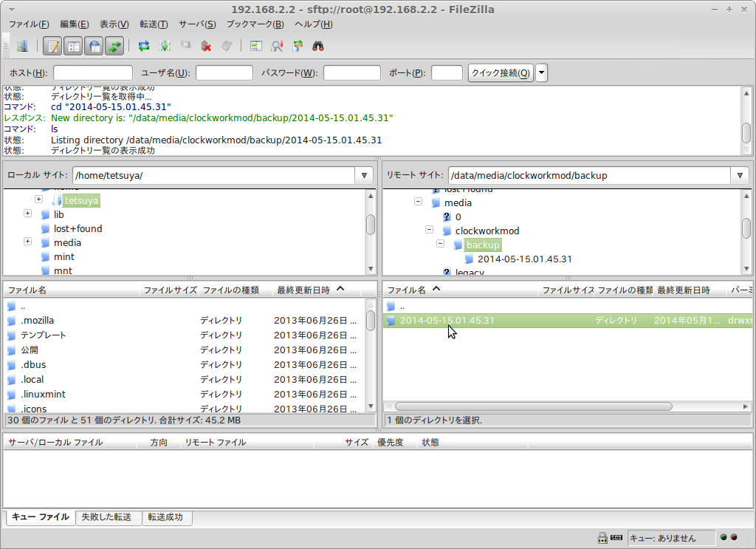Disconnect from the server using toolbar icon

[x=207, y=47]
